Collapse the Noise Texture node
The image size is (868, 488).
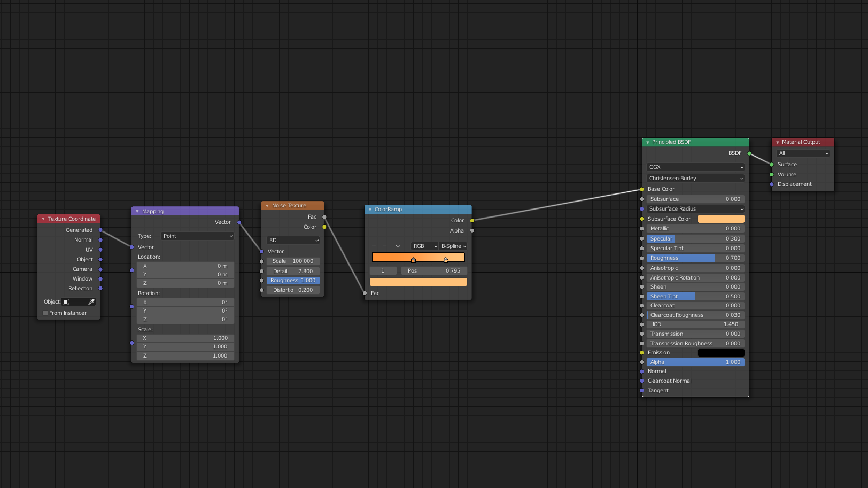tap(267, 206)
